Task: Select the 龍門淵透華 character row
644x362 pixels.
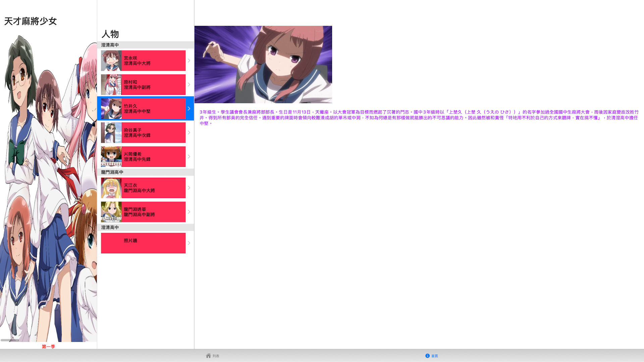Action: (146, 212)
